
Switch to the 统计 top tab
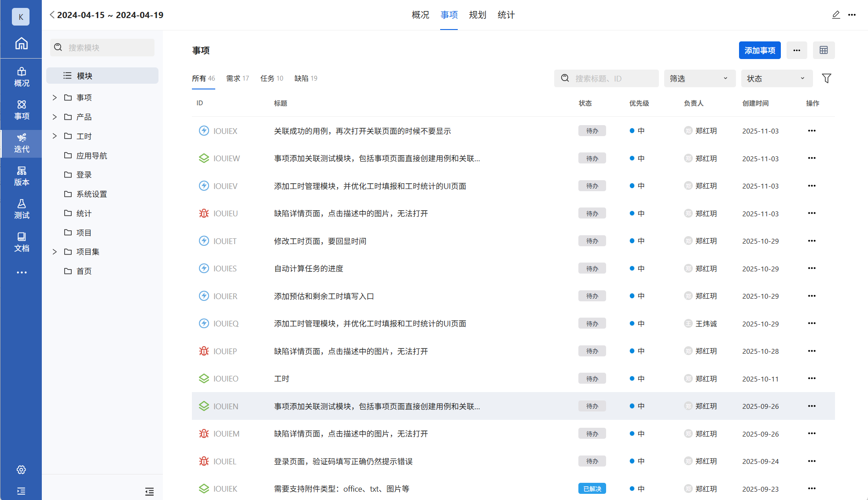tap(506, 15)
